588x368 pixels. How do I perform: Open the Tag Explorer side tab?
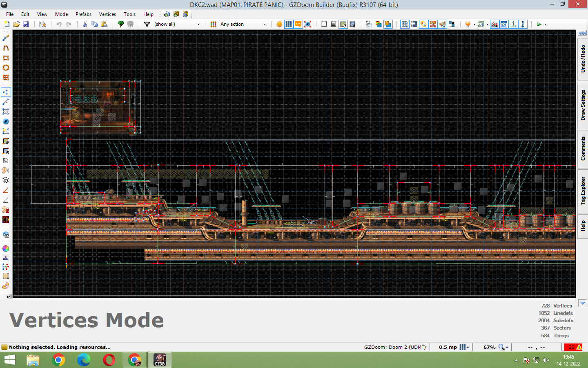point(583,191)
